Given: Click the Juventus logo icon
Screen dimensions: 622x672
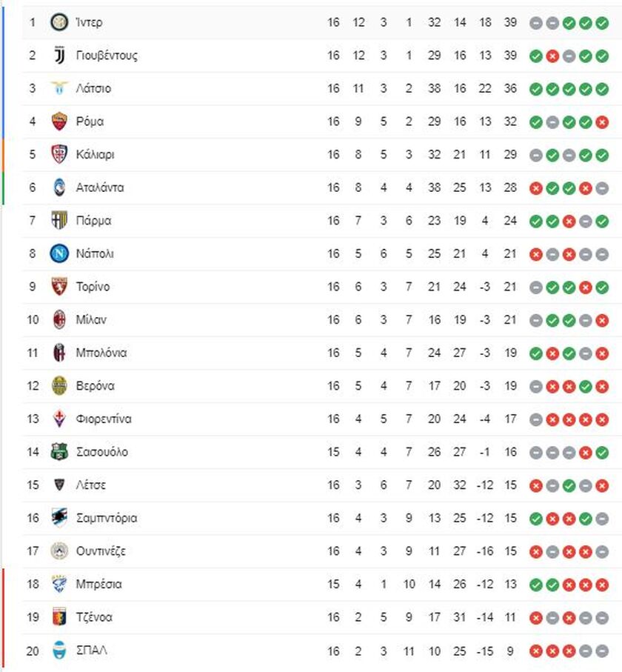Looking at the screenshot, I should click(59, 56).
